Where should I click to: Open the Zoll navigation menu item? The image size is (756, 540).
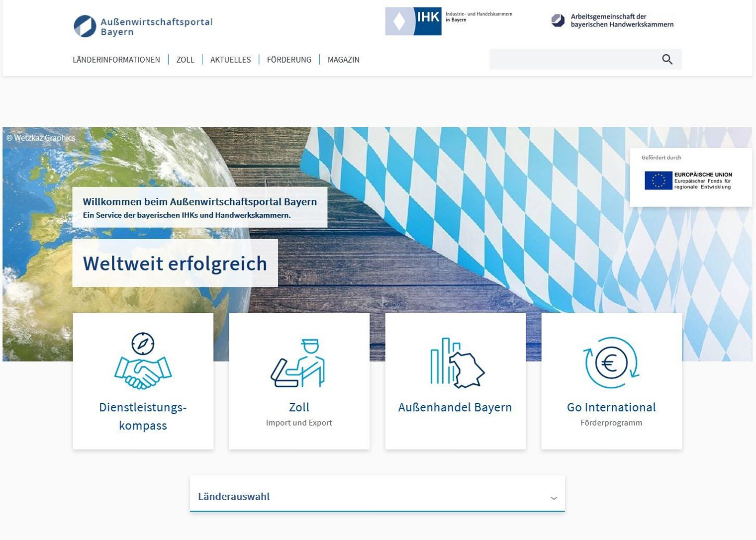tap(185, 60)
